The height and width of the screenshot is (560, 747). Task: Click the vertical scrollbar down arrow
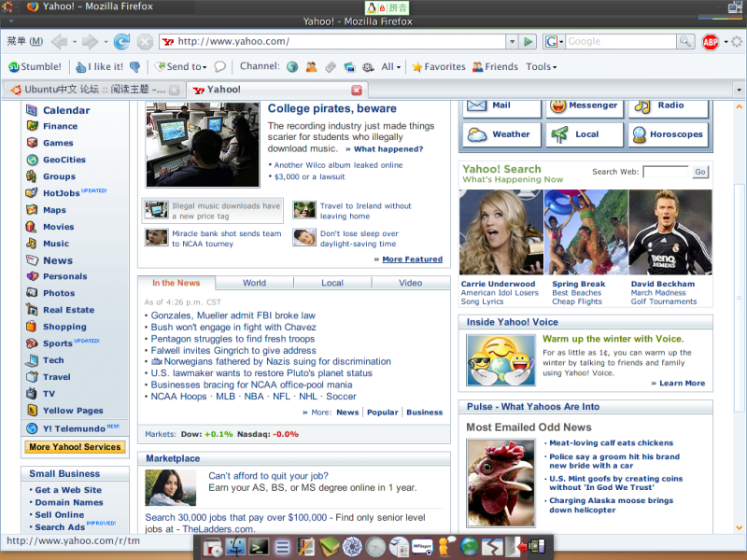click(x=739, y=527)
